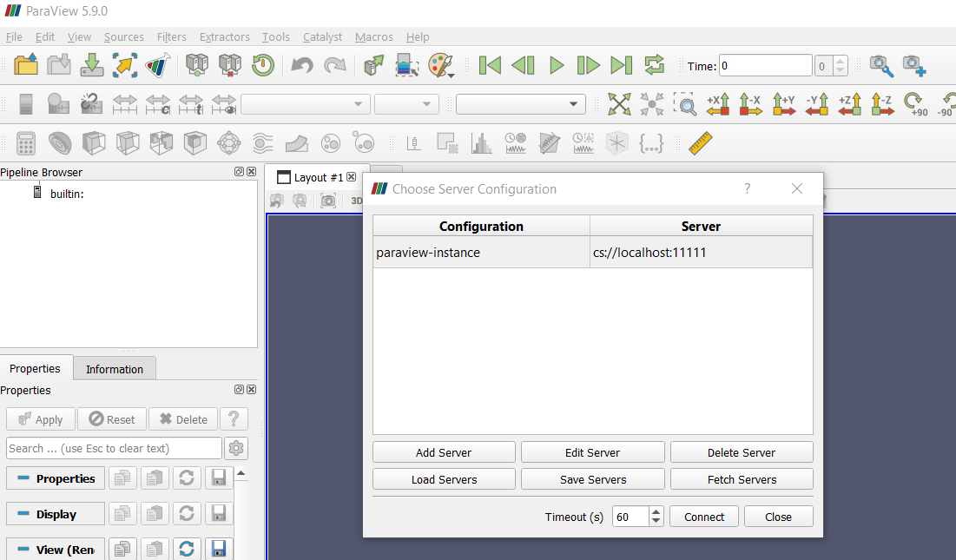This screenshot has height=560, width=956.
Task: Select the paraview-instance configuration row
Action: tap(593, 252)
